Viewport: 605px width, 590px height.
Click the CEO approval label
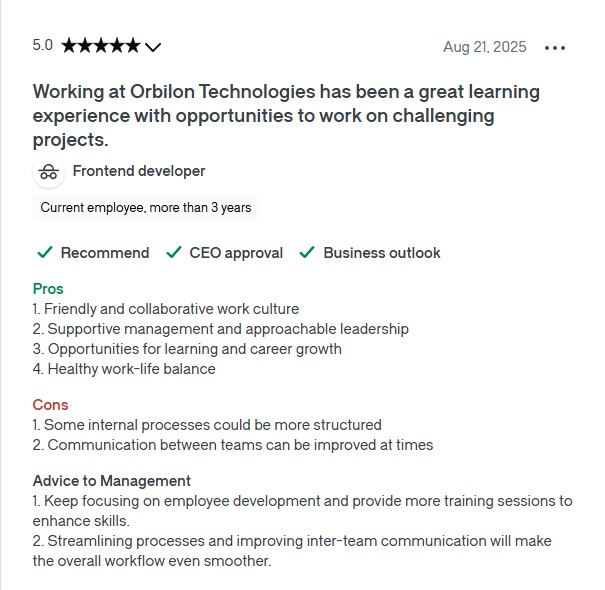[236, 253]
